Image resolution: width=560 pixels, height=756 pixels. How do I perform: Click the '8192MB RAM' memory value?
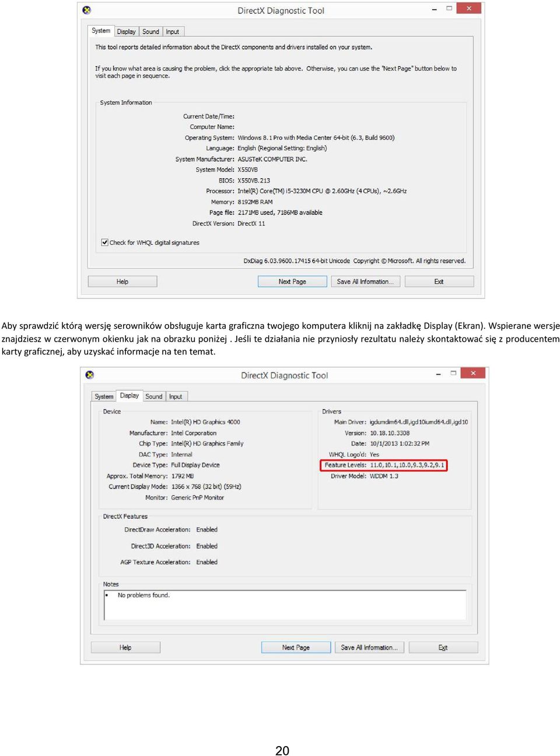tap(255, 202)
